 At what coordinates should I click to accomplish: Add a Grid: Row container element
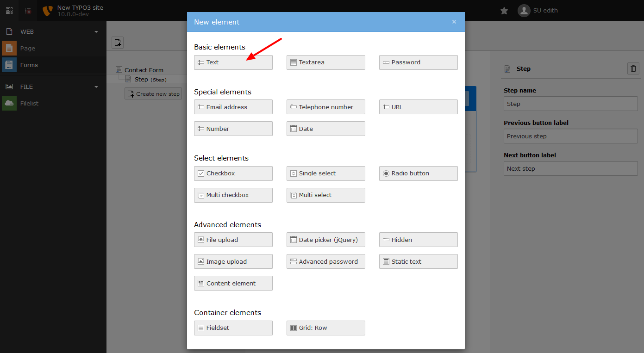point(325,328)
